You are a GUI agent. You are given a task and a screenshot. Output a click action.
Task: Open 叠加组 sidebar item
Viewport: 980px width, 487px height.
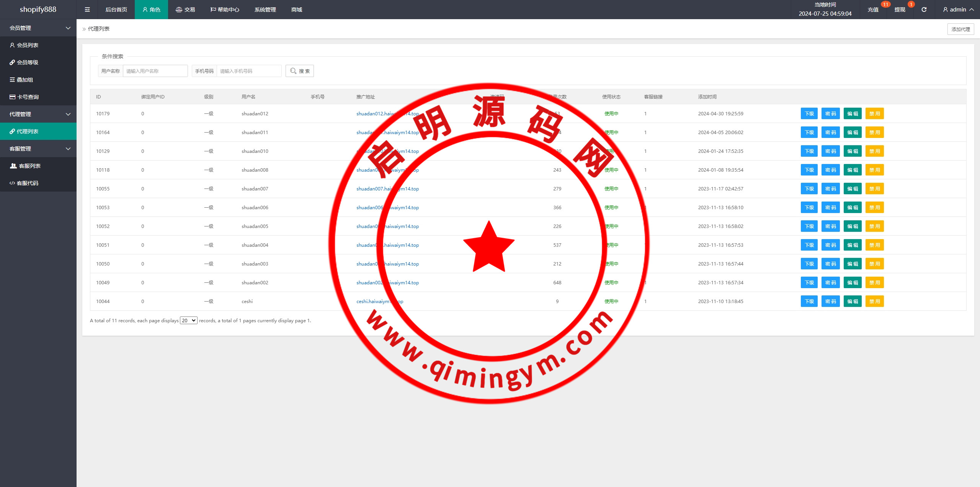point(25,80)
